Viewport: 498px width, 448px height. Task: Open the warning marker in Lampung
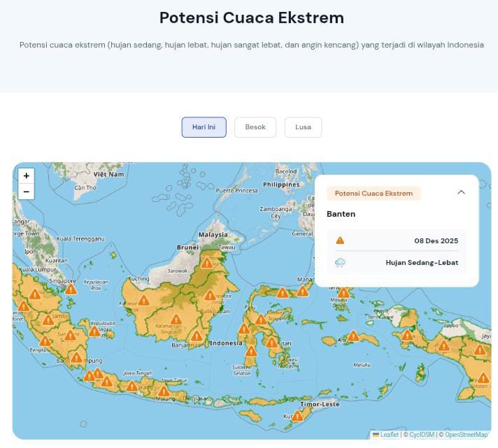click(76, 358)
